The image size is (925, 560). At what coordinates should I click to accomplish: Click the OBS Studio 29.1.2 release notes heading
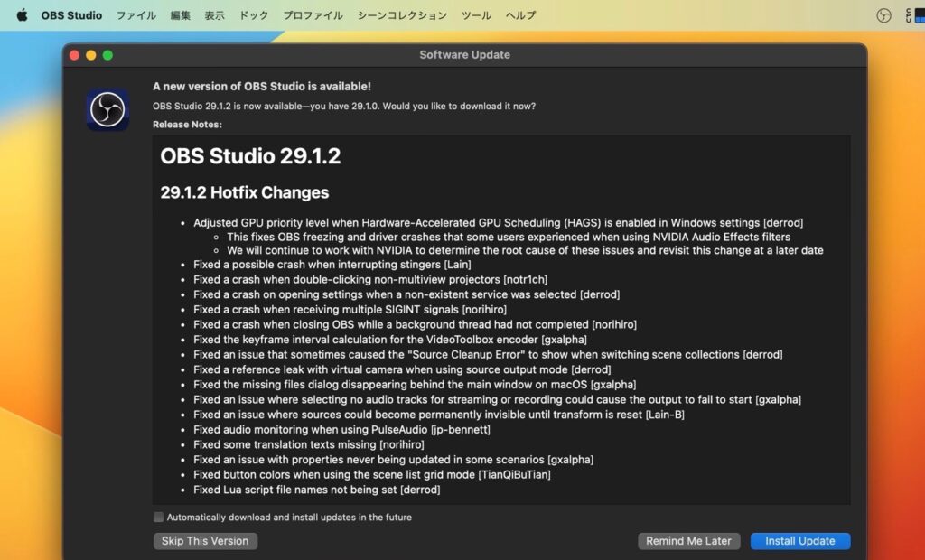coord(250,155)
